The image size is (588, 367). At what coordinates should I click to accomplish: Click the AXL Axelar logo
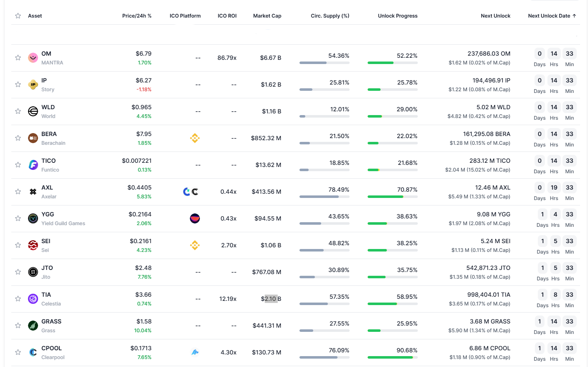click(33, 192)
